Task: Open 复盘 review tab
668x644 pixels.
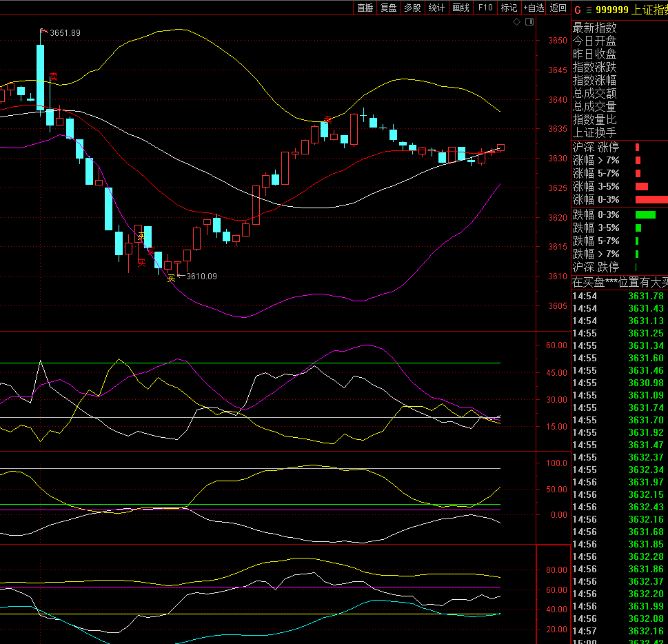Action: 389,8
